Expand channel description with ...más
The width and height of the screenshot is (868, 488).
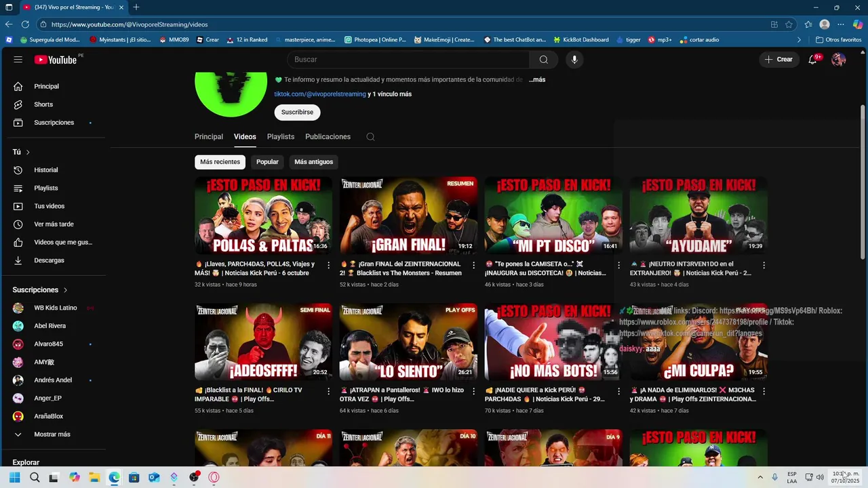537,80
